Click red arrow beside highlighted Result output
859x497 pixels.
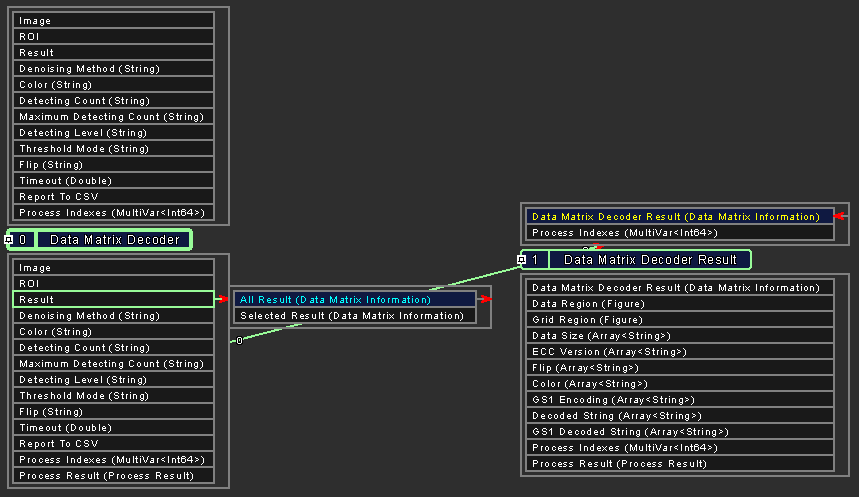click(221, 299)
